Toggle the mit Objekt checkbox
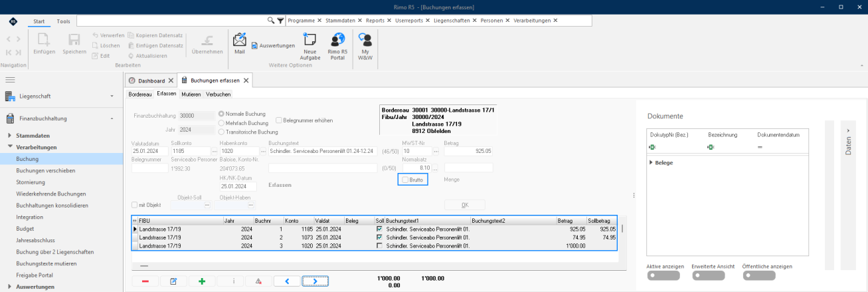The image size is (868, 292). [135, 205]
